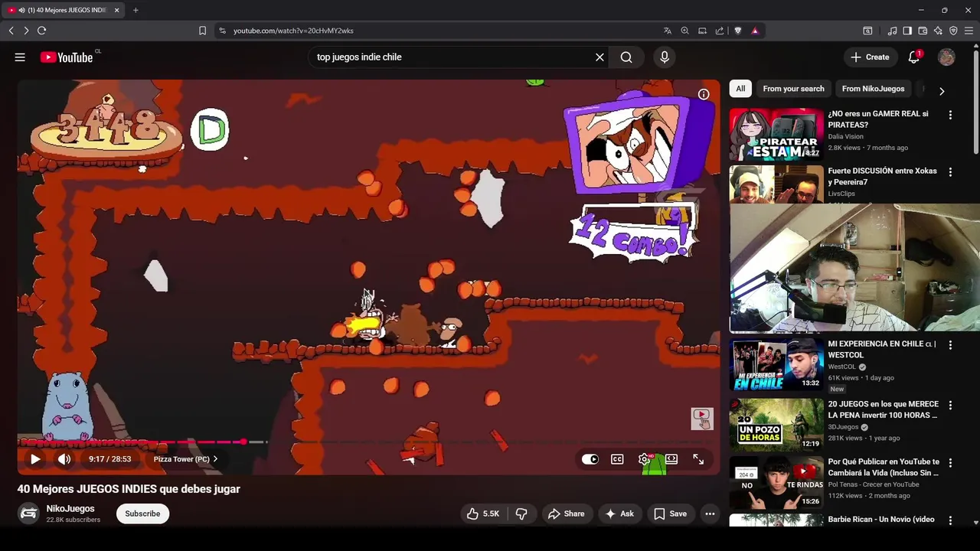The image size is (980, 551).
Task: Like the video with thumbs up
Action: (483, 514)
